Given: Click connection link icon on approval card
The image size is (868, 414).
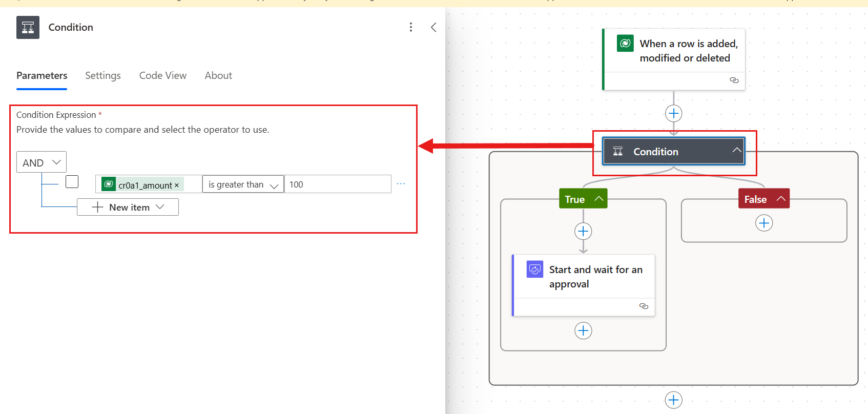Looking at the screenshot, I should pyautogui.click(x=644, y=306).
